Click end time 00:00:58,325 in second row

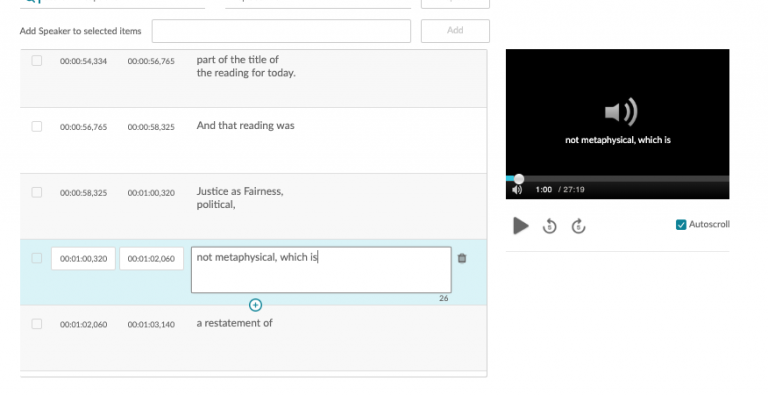click(151, 127)
